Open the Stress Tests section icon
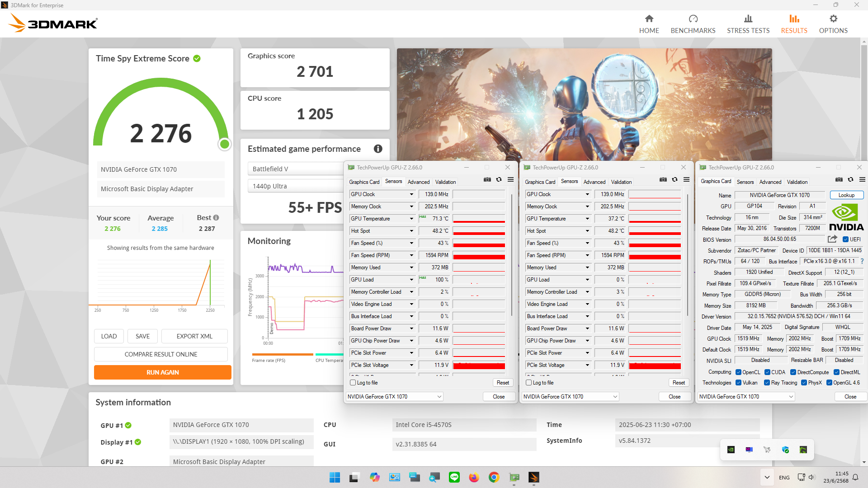Image resolution: width=868 pixels, height=488 pixels. pyautogui.click(x=748, y=19)
